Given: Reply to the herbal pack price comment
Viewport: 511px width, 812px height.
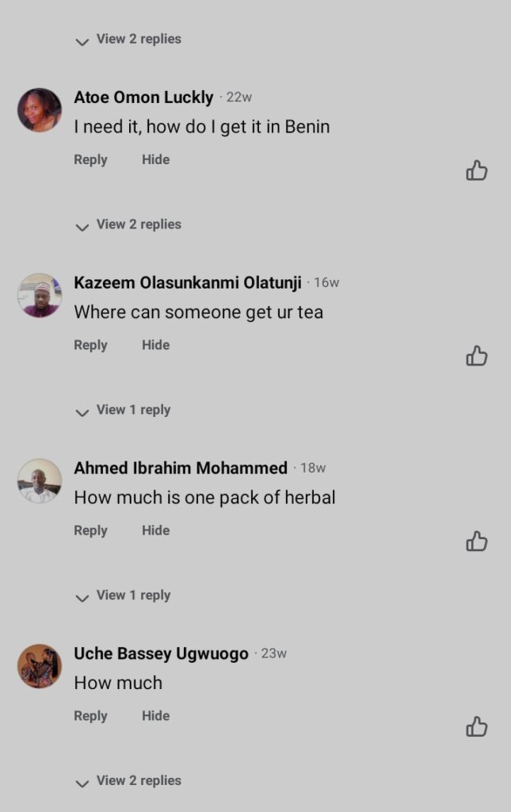Looking at the screenshot, I should point(90,530).
